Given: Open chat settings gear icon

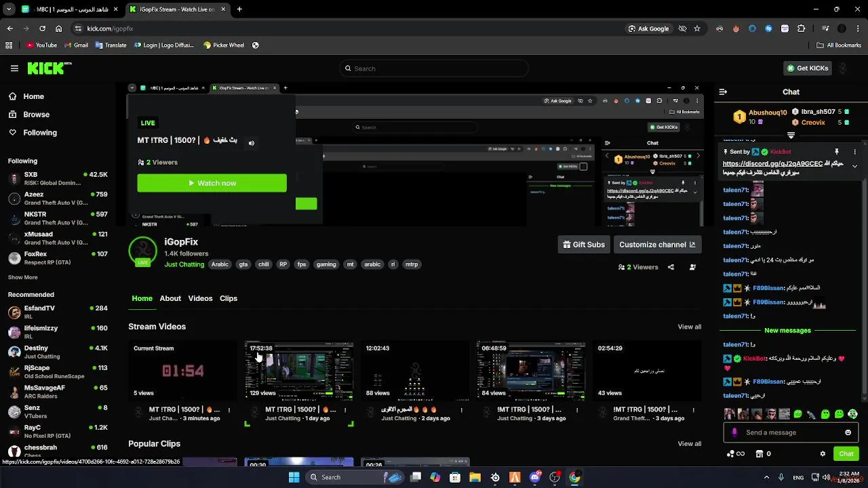Looking at the screenshot, I should pyautogui.click(x=823, y=454).
